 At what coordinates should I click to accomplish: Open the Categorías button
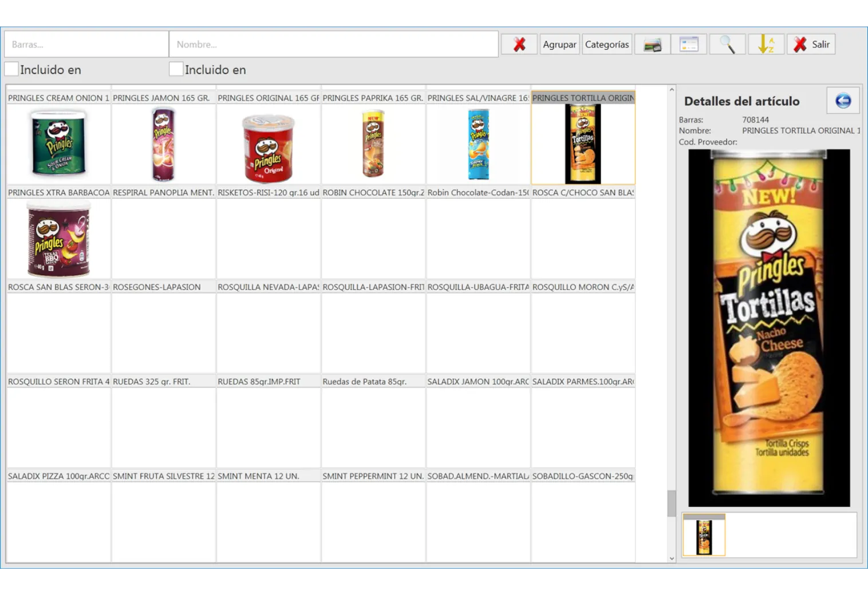tap(607, 45)
